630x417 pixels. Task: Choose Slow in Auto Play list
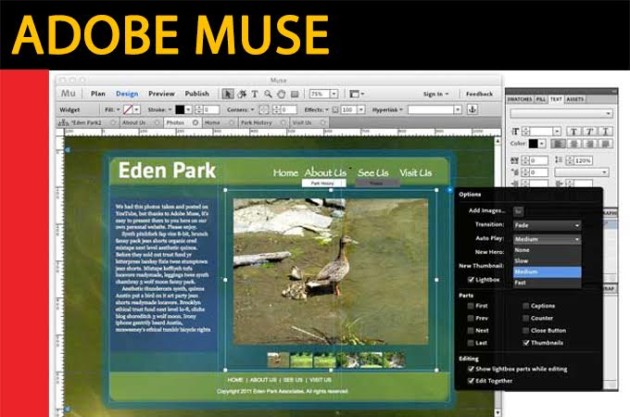point(547,261)
